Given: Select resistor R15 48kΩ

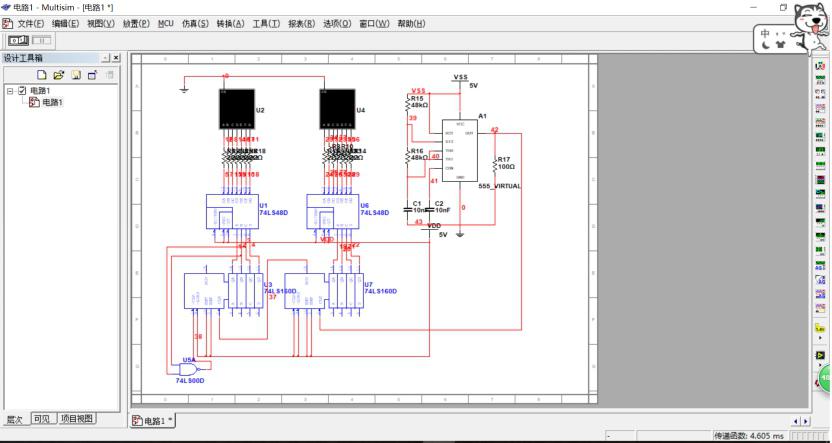Looking at the screenshot, I should (x=407, y=103).
